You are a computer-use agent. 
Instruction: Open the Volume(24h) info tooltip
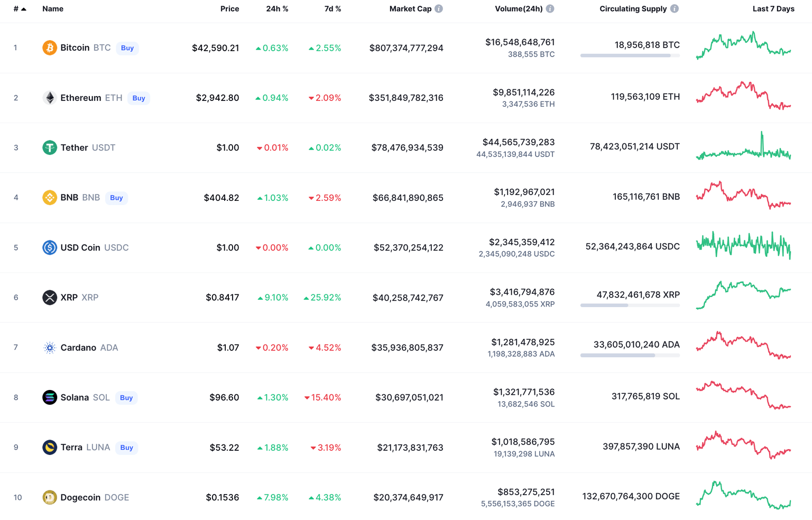click(x=550, y=8)
